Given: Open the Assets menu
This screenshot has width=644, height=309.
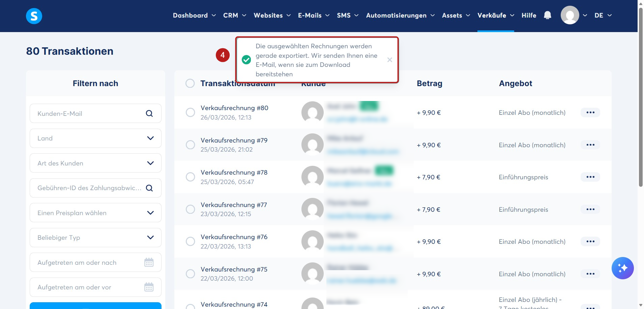Looking at the screenshot, I should pos(456,15).
